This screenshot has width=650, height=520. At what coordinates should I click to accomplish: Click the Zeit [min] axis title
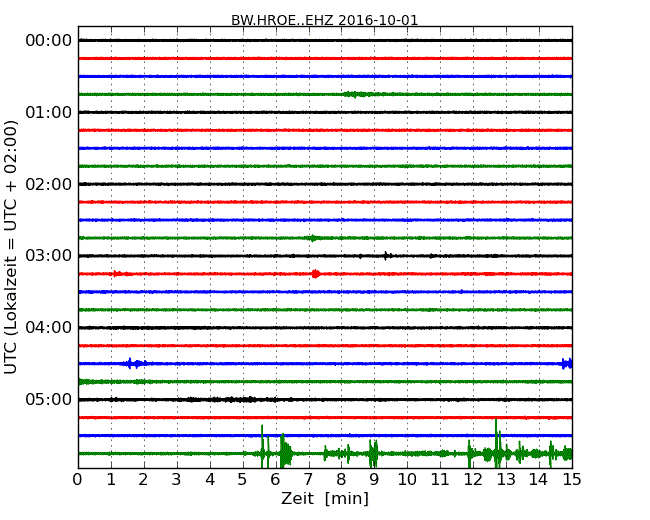(325, 498)
